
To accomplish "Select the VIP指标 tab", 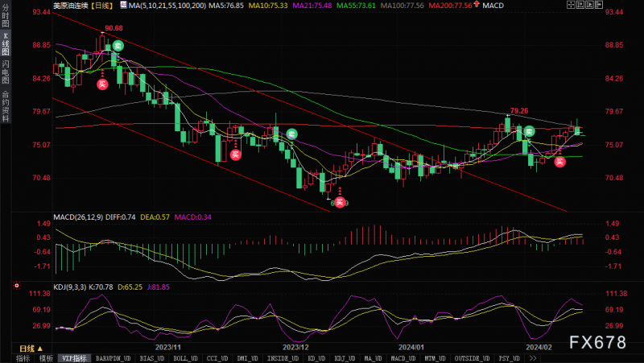I will click(x=74, y=358).
